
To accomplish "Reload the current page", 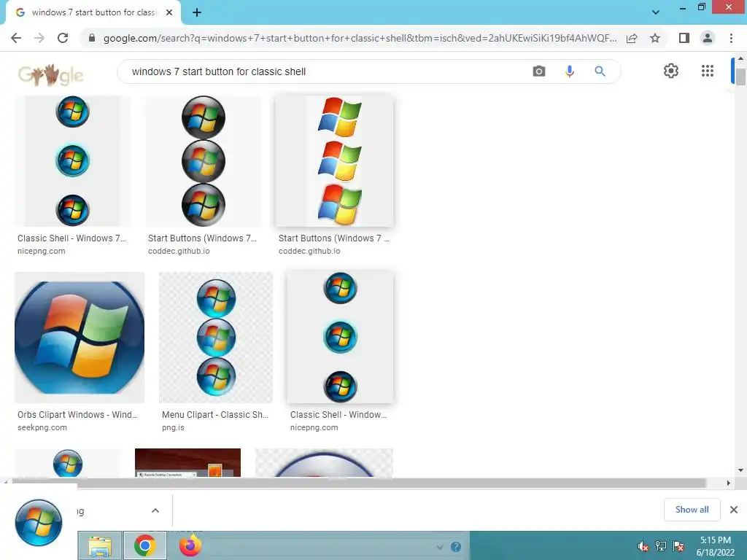I will 63,38.
